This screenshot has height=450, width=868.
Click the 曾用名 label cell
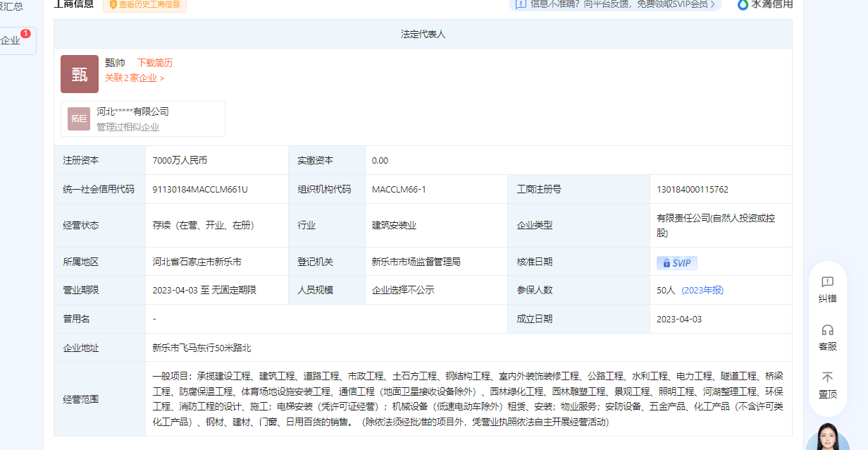coord(100,319)
